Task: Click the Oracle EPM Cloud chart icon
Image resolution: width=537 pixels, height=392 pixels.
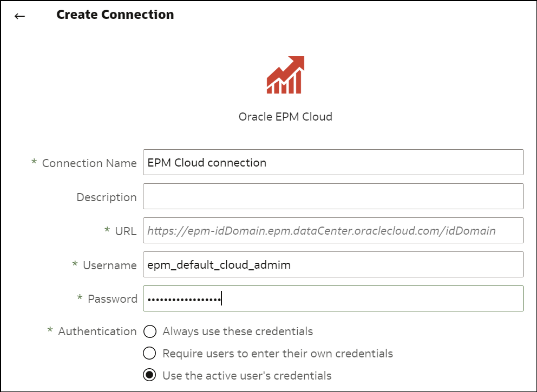Action: click(x=285, y=75)
